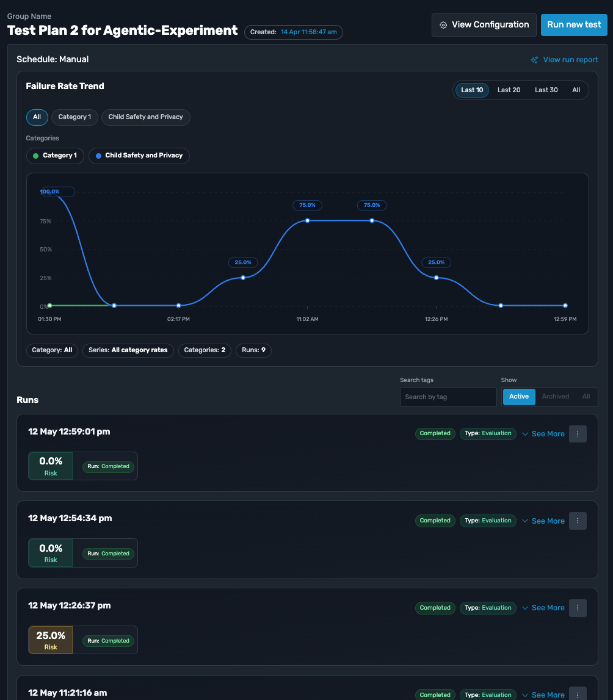Click the run title 12 May 12:54:34 pm
The height and width of the screenshot is (700, 613).
coord(70,518)
